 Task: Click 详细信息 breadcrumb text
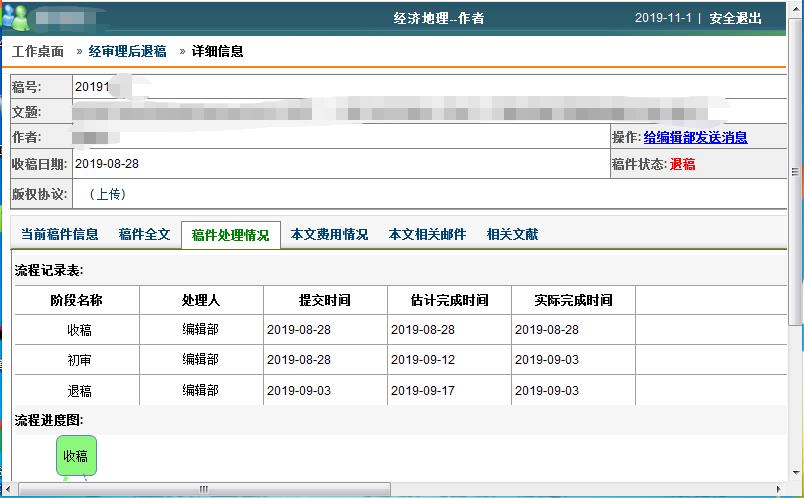point(217,51)
